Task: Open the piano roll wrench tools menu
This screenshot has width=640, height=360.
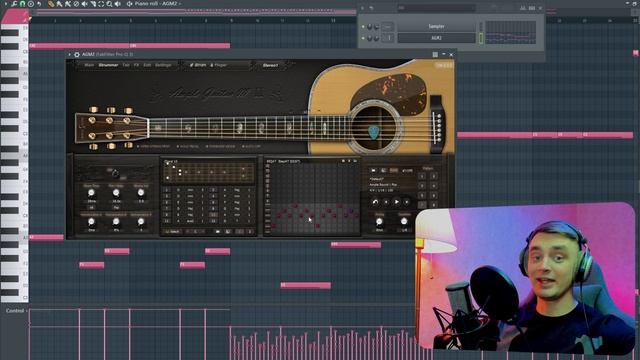Action: (14, 4)
